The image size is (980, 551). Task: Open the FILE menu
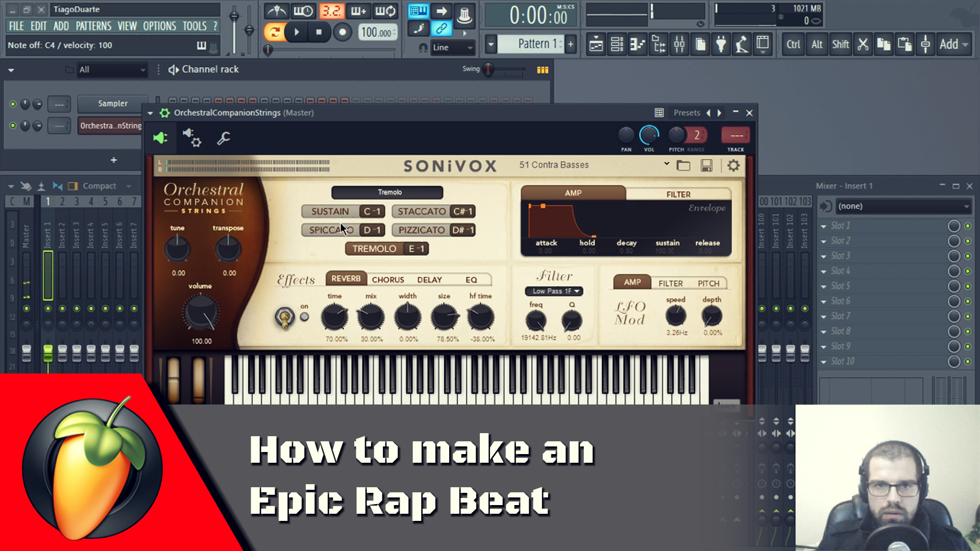[x=16, y=26]
